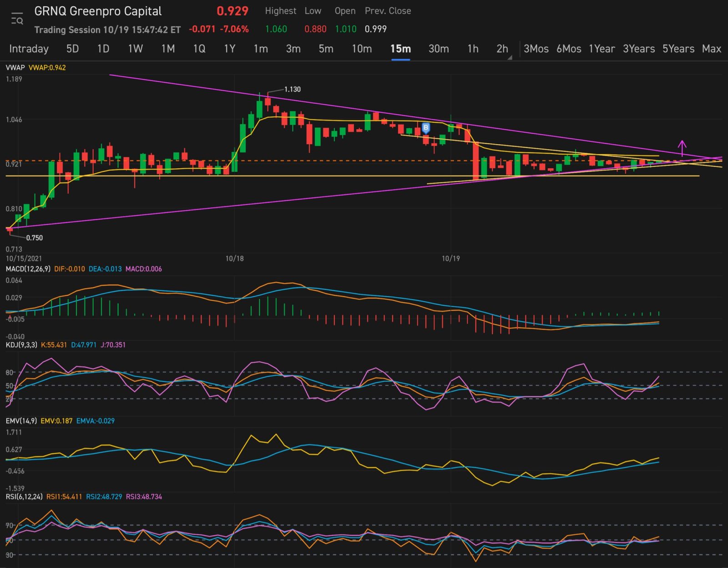The width and height of the screenshot is (728, 568).
Task: Click the -7.06% change figure
Action: pyautogui.click(x=234, y=29)
